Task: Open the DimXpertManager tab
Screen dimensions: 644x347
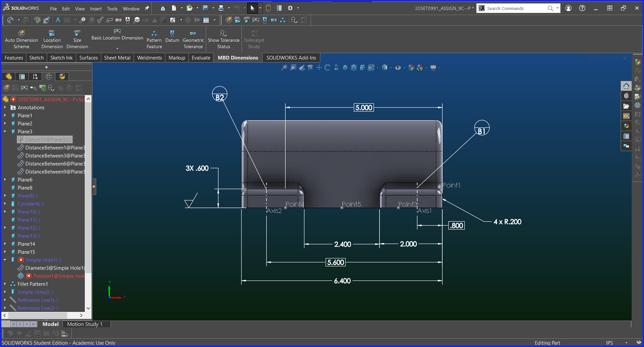Action: [x=49, y=77]
